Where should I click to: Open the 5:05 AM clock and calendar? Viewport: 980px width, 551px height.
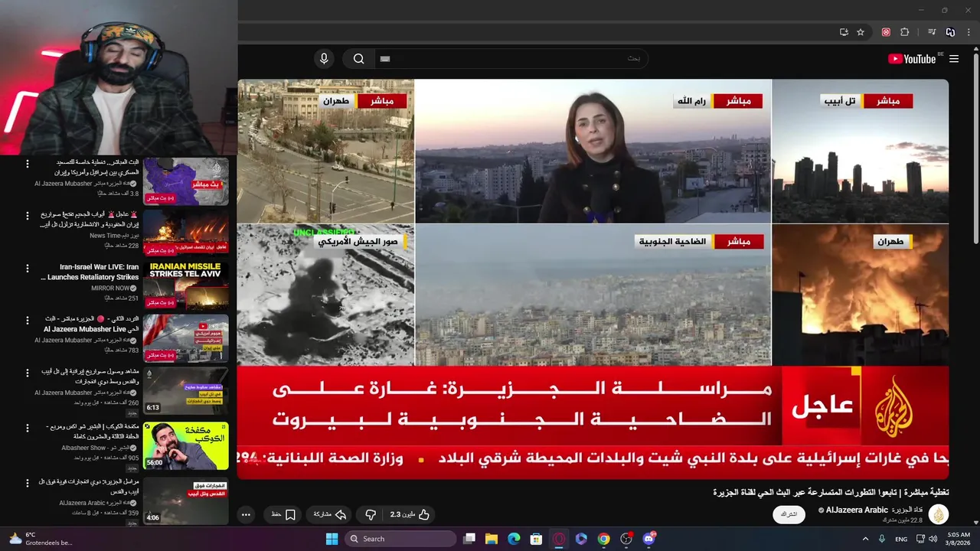[x=958, y=539]
